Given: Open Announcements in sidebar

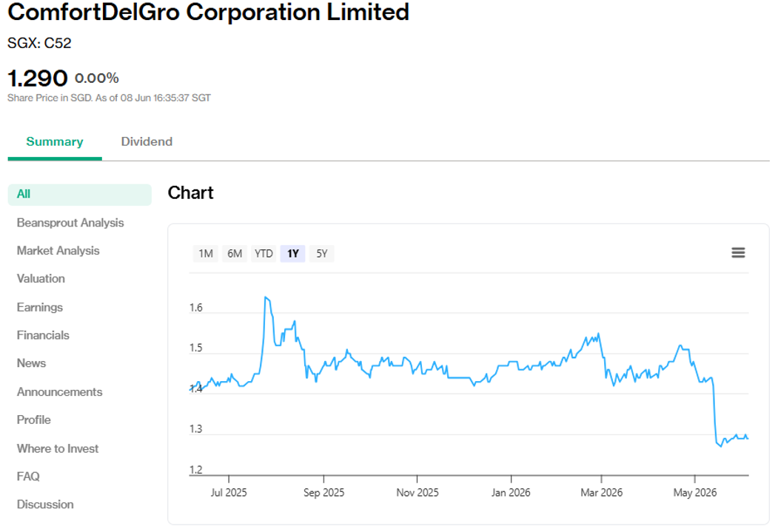Looking at the screenshot, I should click(x=59, y=392).
